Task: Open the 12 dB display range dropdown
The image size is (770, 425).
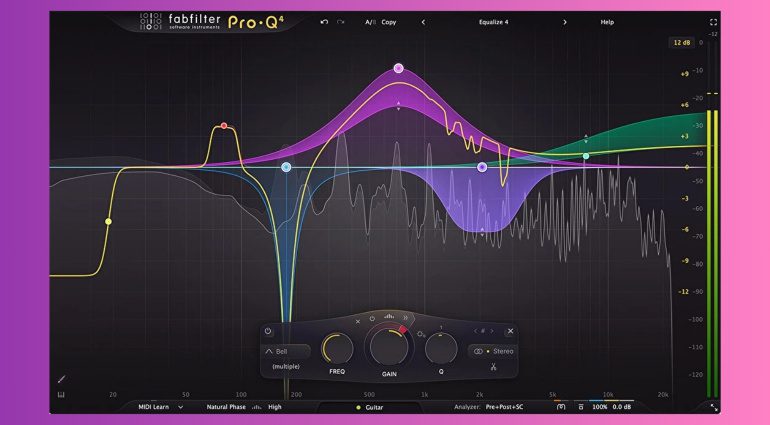Action: pos(680,43)
